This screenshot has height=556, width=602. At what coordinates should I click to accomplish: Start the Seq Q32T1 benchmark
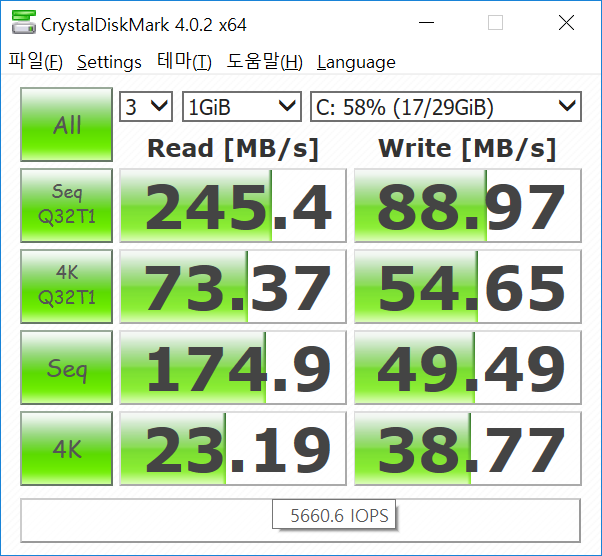(66, 205)
